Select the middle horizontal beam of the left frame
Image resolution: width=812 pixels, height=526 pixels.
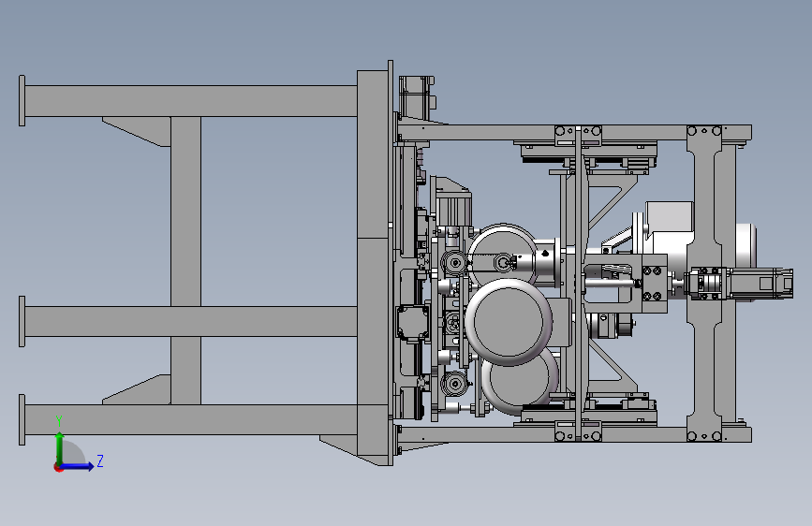tap(190, 322)
